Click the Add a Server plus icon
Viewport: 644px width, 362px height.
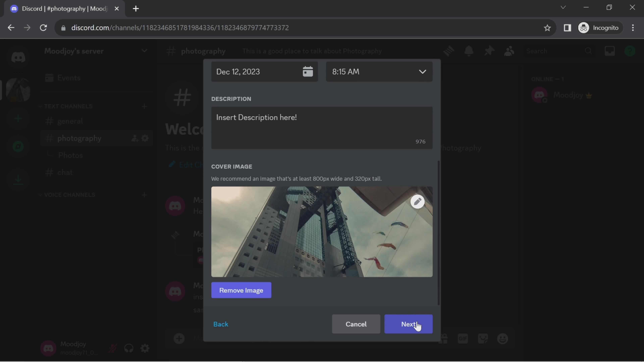pyautogui.click(x=18, y=118)
